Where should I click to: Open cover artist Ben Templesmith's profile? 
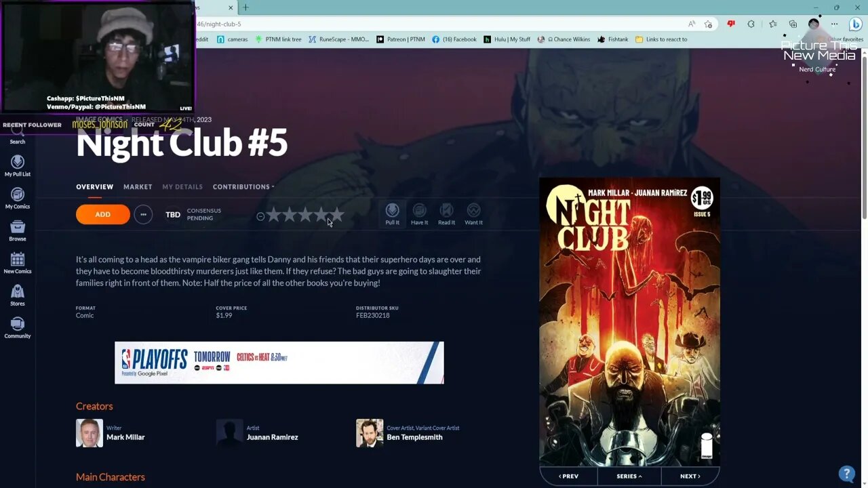point(414,437)
